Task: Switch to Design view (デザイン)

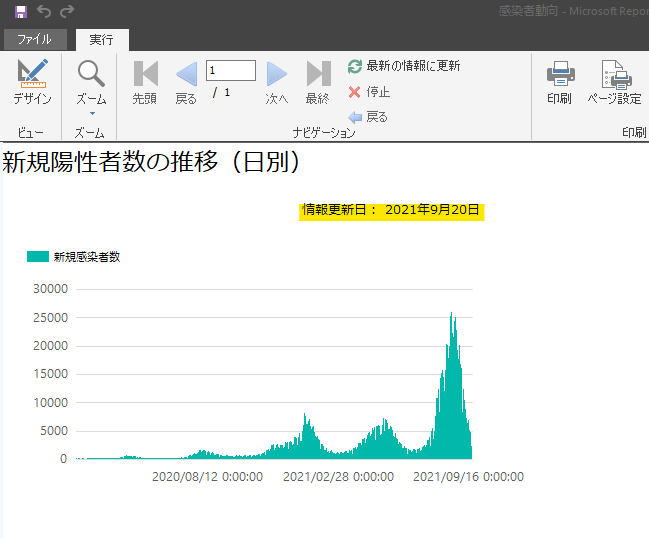Action: [32, 82]
